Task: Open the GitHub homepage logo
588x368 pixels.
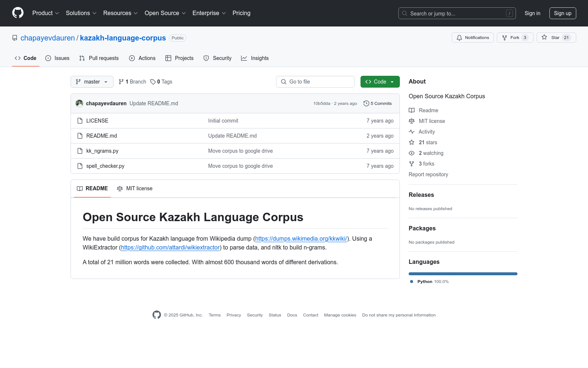Action: tap(18, 13)
